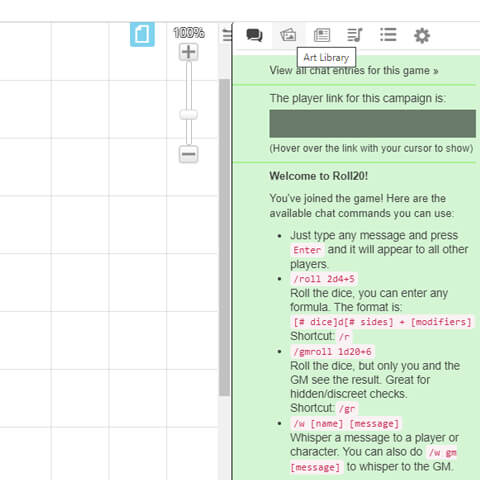Viewport: 480px width, 480px height.
Task: Click the dice formula format code
Action: point(382,322)
